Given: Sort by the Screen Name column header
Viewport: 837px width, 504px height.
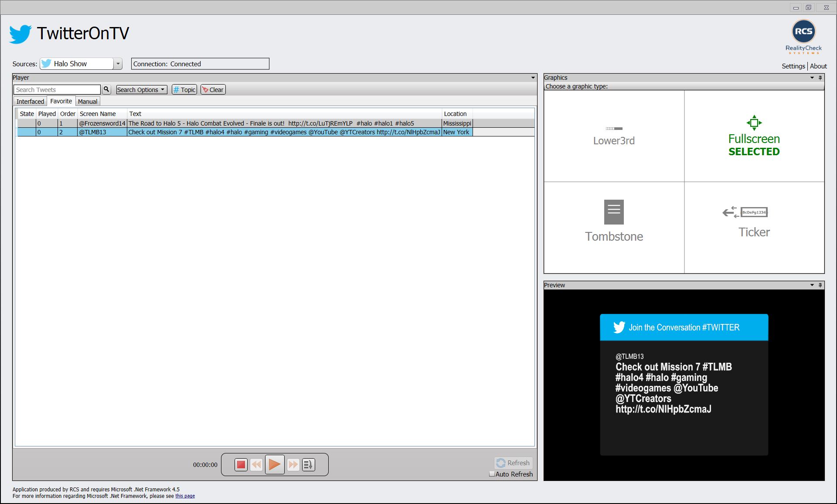Looking at the screenshot, I should point(102,114).
